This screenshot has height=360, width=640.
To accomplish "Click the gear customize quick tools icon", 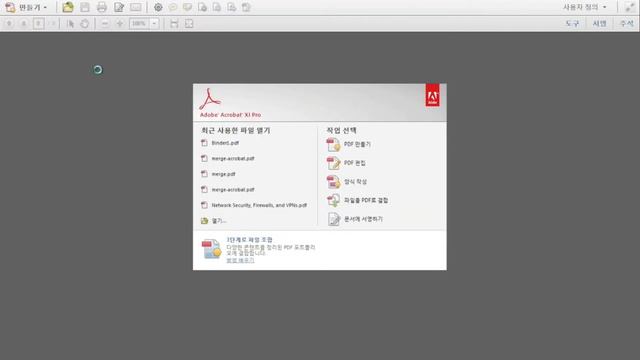I will [158, 7].
